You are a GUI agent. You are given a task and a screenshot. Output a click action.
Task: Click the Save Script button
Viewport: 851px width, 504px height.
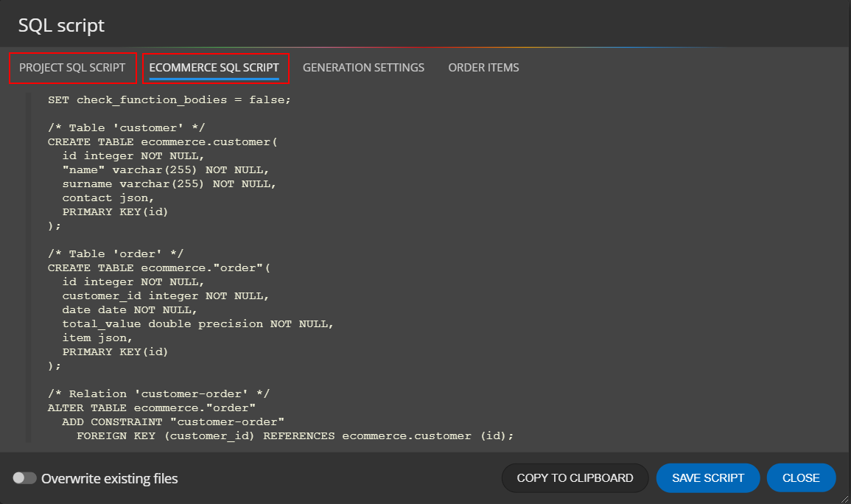coord(707,477)
